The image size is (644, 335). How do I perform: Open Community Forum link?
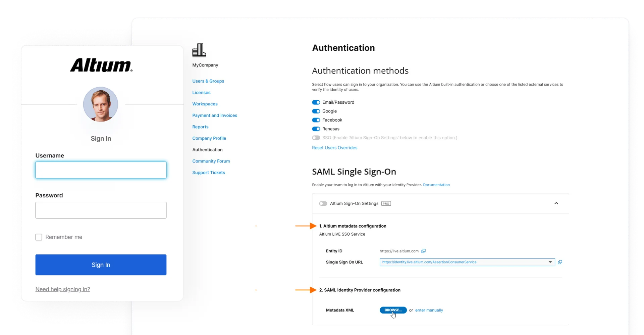(x=211, y=161)
